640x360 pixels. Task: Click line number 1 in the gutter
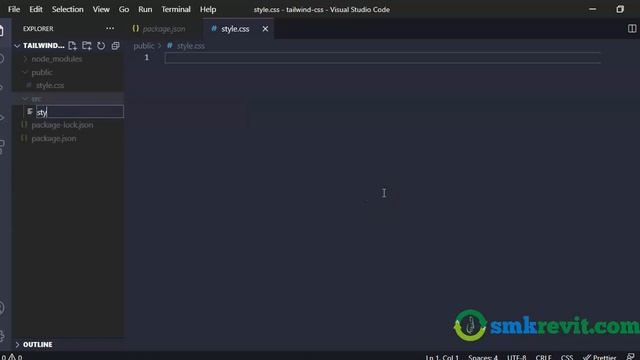point(147,58)
